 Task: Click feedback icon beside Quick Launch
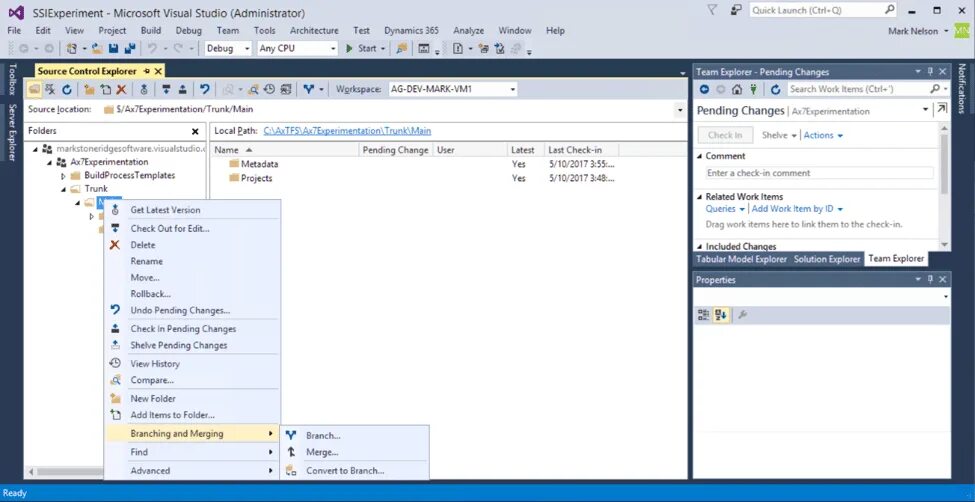(x=736, y=11)
